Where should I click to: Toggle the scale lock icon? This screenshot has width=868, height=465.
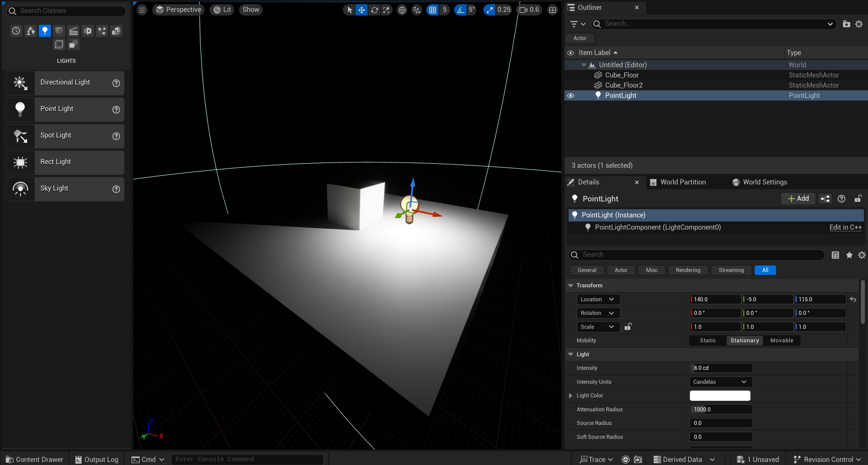(x=628, y=327)
